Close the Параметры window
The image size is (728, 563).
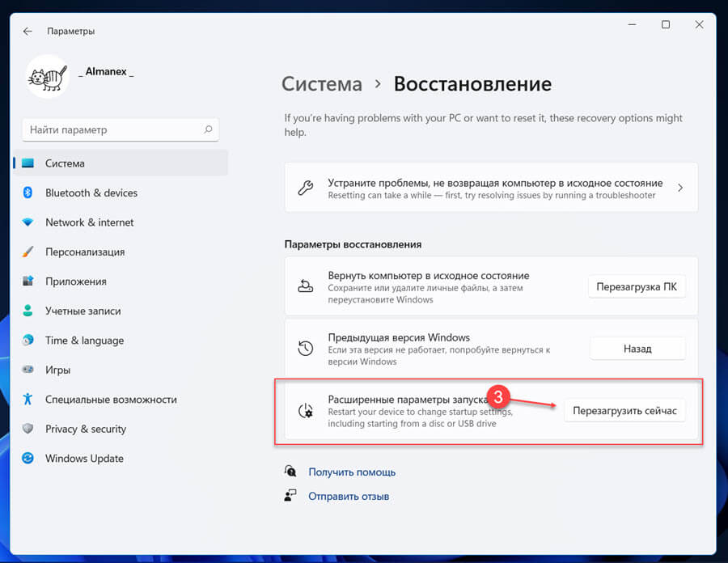pyautogui.click(x=699, y=24)
